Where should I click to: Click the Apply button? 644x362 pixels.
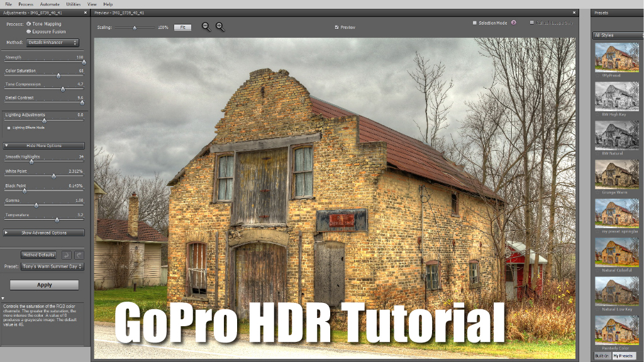coord(44,285)
